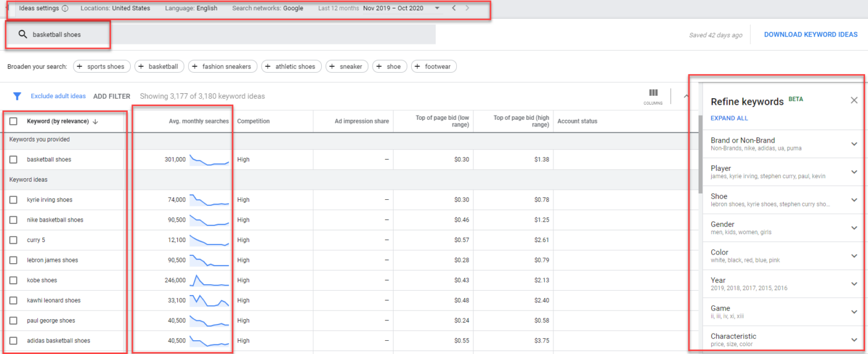Toggle the select-all keywords header checkbox
Image resolution: width=868 pixels, height=354 pixels.
[x=13, y=122]
